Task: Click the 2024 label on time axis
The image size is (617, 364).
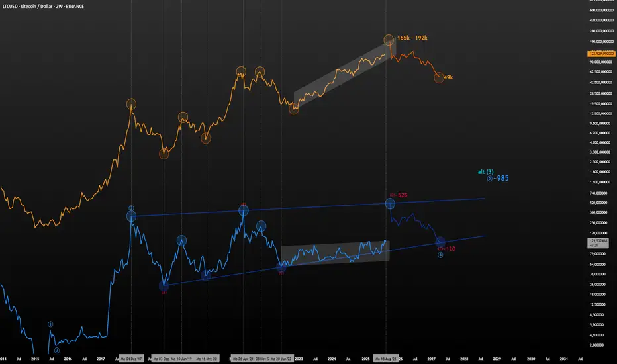Action: (332, 359)
